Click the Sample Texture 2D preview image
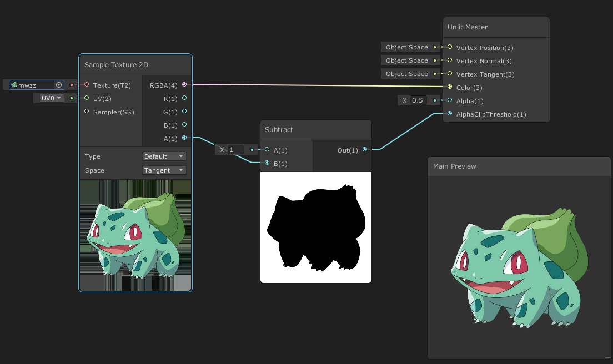The image size is (613, 364). coord(135,235)
